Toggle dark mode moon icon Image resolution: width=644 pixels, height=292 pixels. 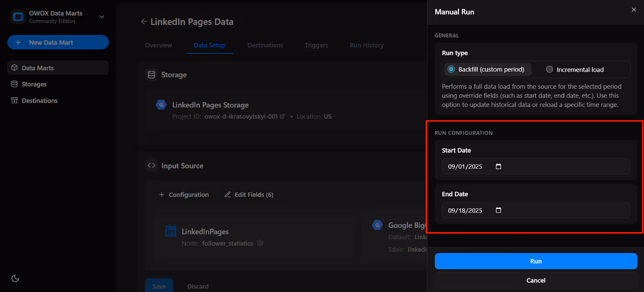point(15,278)
